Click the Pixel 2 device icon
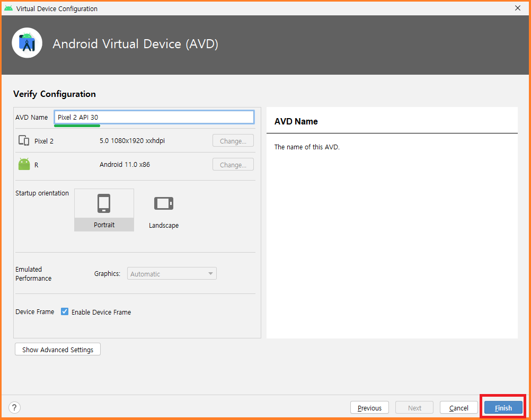 click(24, 140)
